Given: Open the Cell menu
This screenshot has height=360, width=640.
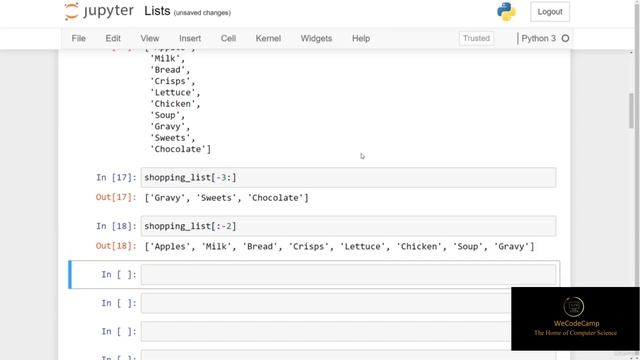Looking at the screenshot, I should pos(228,38).
